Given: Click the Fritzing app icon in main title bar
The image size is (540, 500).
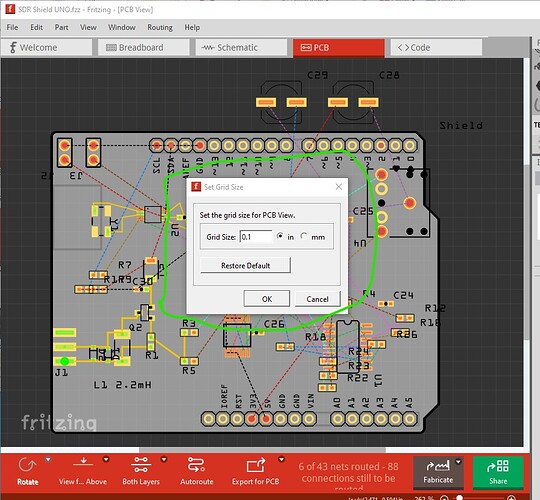Looking at the screenshot, I should tap(10, 9).
